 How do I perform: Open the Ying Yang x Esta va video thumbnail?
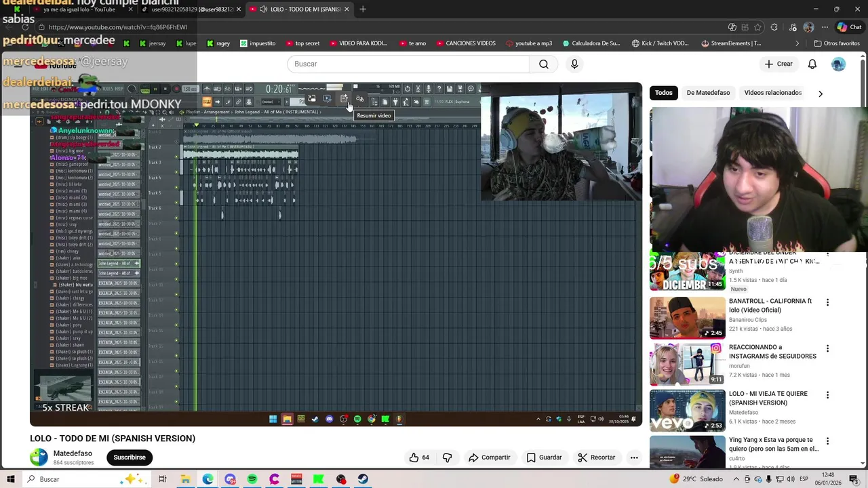(x=687, y=451)
